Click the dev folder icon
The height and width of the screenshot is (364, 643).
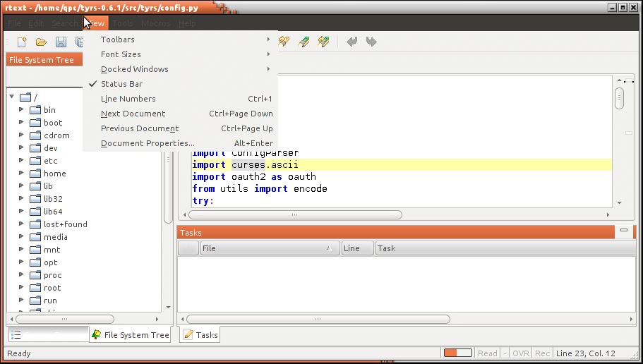[35, 148]
